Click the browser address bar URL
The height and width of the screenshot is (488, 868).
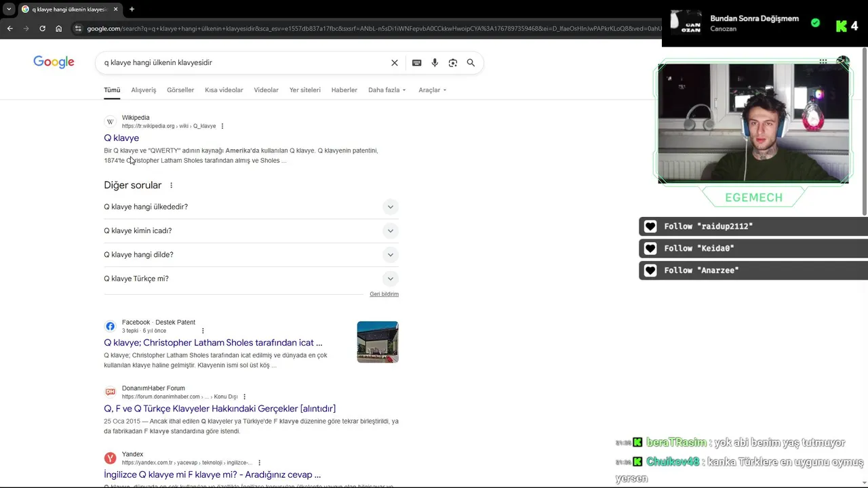tap(373, 28)
